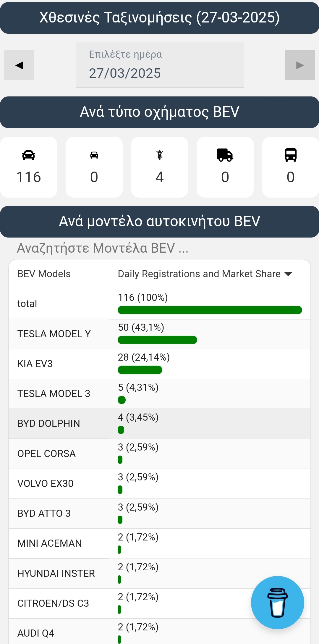Tap the bus icon card
The image size is (319, 644).
291,167
